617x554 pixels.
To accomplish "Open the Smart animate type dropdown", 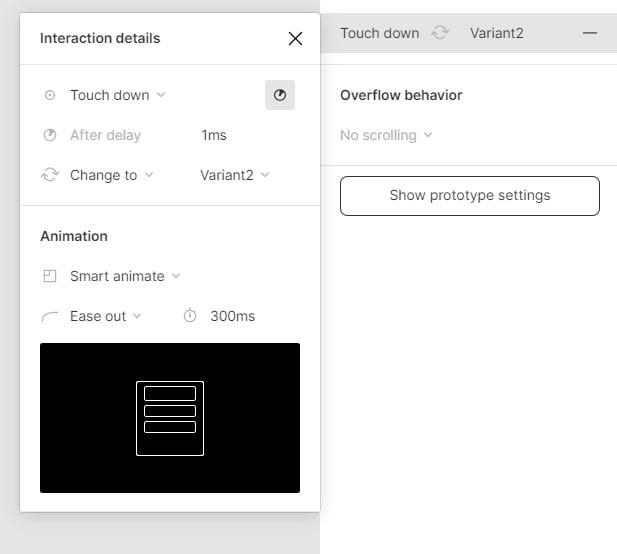I will pos(125,276).
